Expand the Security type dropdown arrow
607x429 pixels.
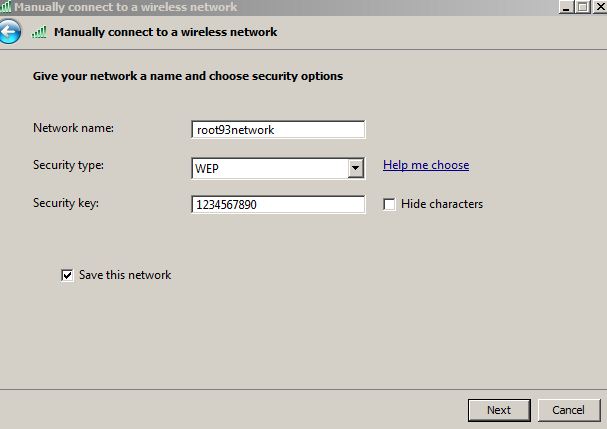coord(356,168)
